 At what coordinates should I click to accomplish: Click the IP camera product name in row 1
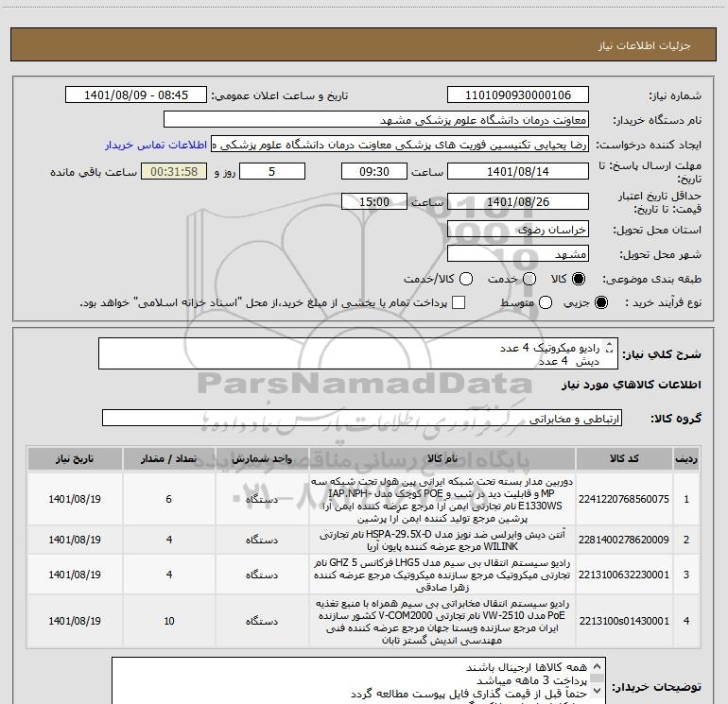tap(442, 499)
